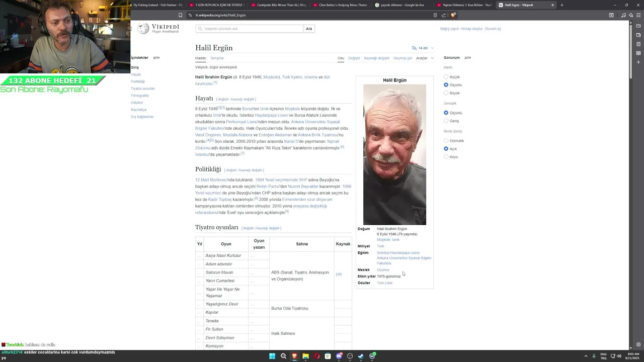Click the share icon in address bar
Screen dimensions: 644x362
[x=444, y=15]
